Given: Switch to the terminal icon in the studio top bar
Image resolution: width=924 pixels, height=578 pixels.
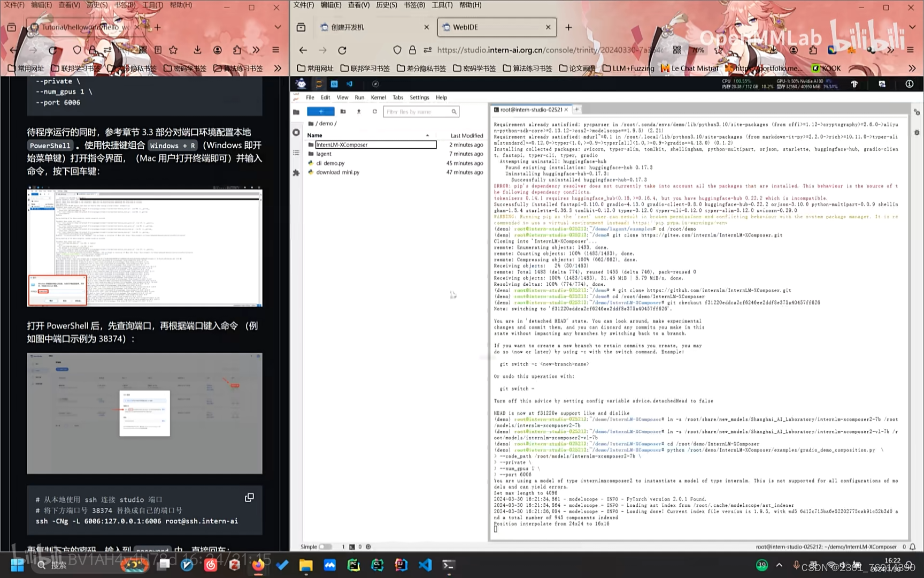Looking at the screenshot, I should [334, 84].
